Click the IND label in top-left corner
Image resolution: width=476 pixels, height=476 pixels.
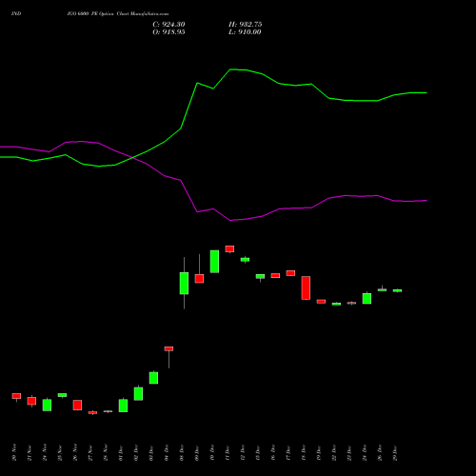(16, 14)
